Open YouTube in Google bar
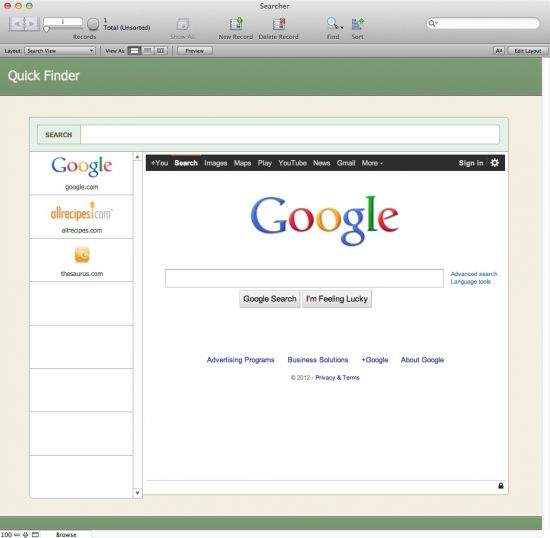Image resolution: width=550 pixels, height=538 pixels. [293, 163]
